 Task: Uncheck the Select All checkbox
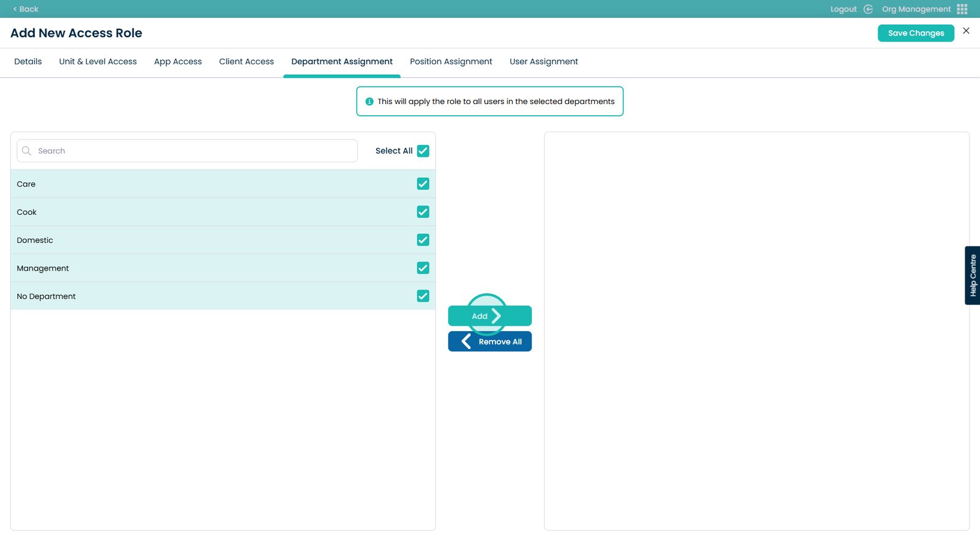coord(423,151)
